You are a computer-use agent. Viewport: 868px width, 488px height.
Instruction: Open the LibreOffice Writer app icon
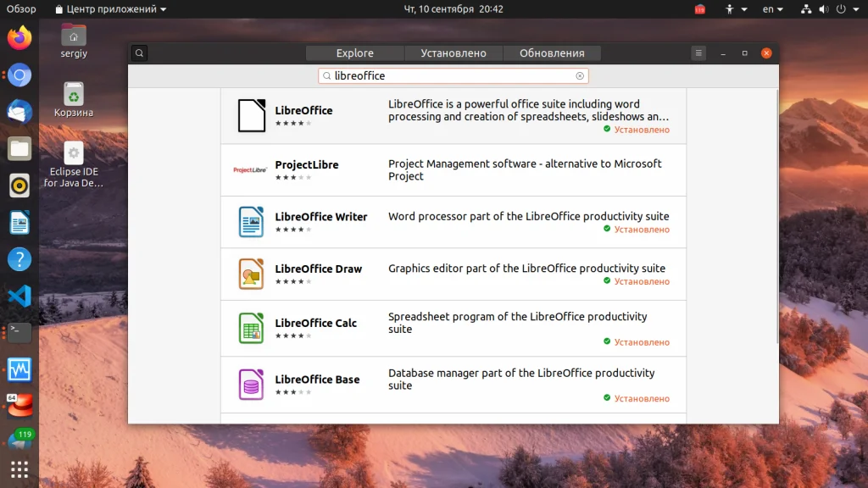point(251,222)
